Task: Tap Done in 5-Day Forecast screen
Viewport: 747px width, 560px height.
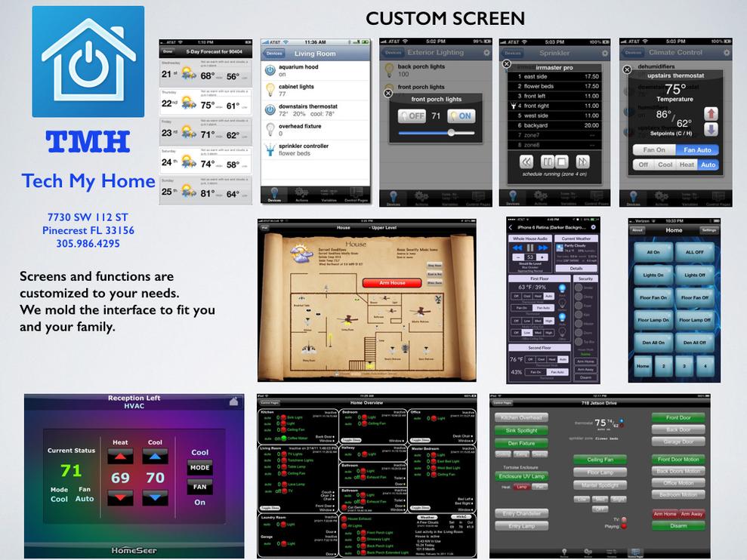Action: click(x=168, y=51)
